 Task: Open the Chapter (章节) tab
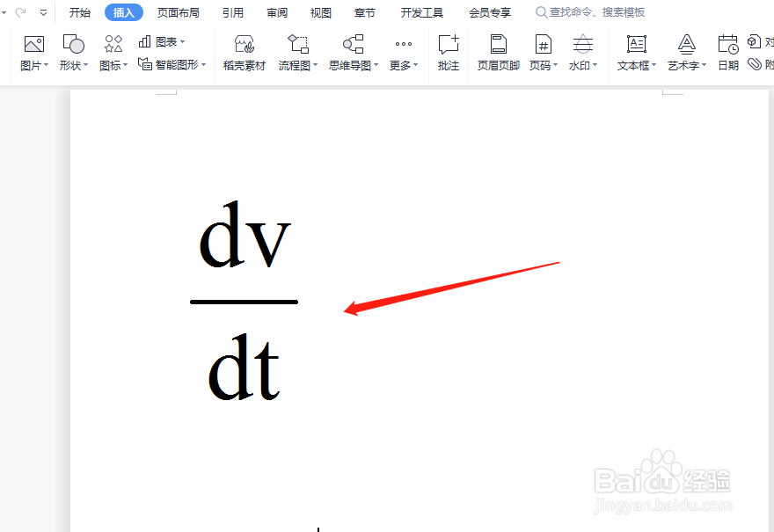click(365, 12)
